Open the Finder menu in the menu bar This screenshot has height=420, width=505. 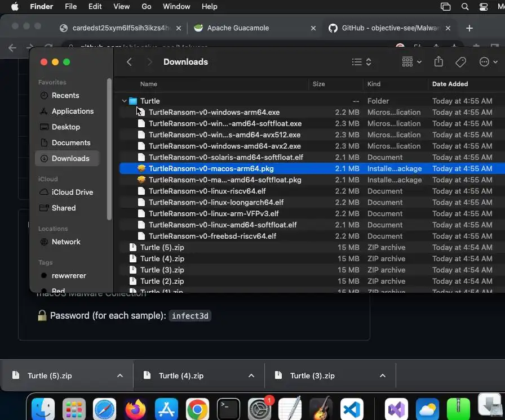tap(42, 6)
